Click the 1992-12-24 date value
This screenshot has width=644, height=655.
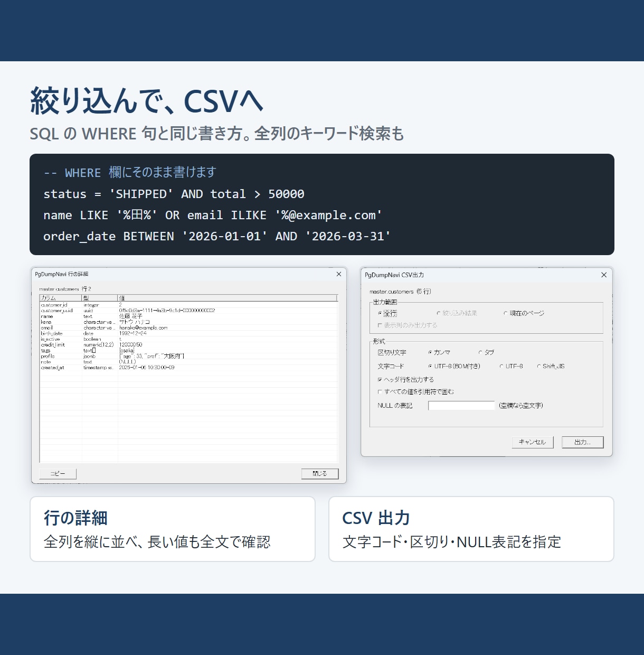coord(132,333)
